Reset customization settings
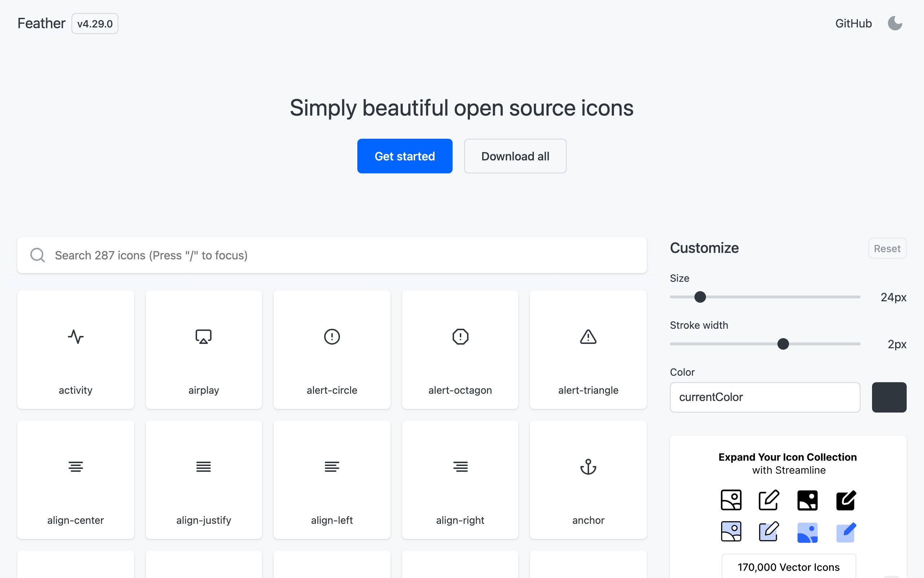The height and width of the screenshot is (578, 924). [887, 249]
